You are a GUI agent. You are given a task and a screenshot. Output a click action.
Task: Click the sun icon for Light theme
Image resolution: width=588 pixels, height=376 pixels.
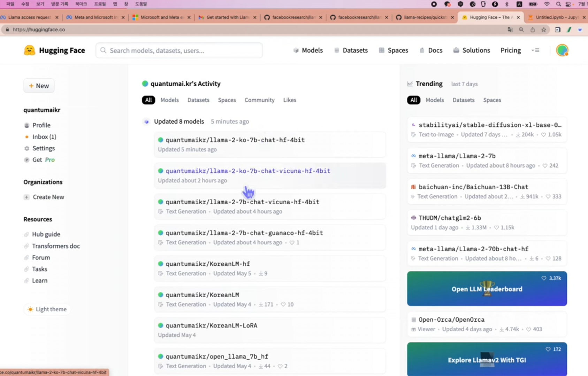tap(30, 309)
